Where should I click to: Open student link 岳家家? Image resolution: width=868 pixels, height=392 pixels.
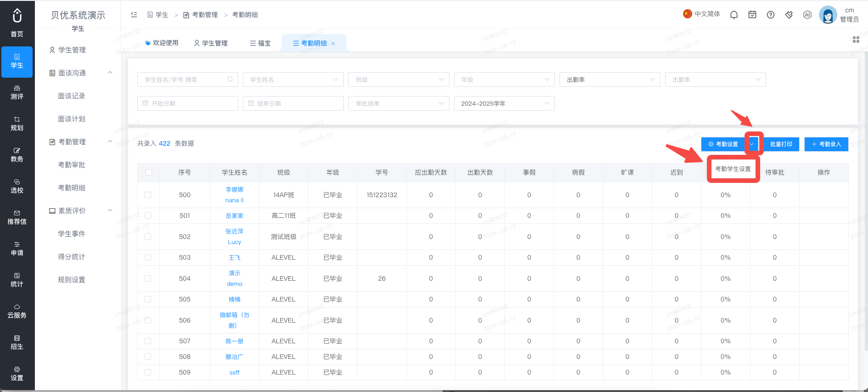point(235,216)
